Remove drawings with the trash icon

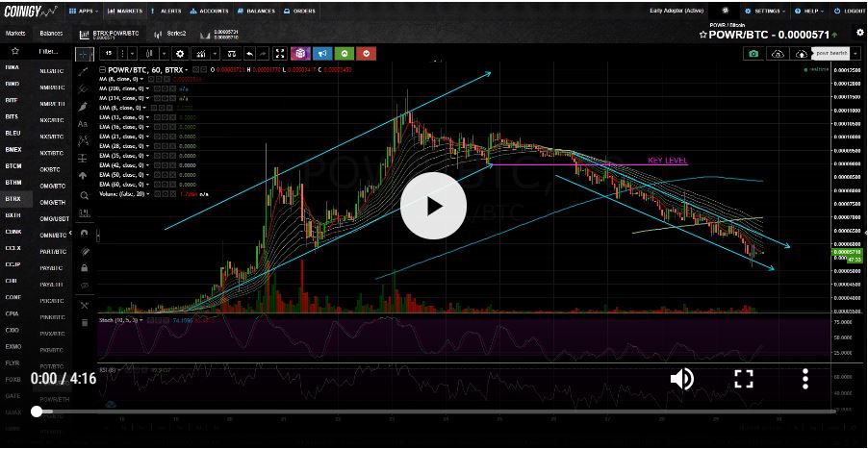[x=84, y=322]
